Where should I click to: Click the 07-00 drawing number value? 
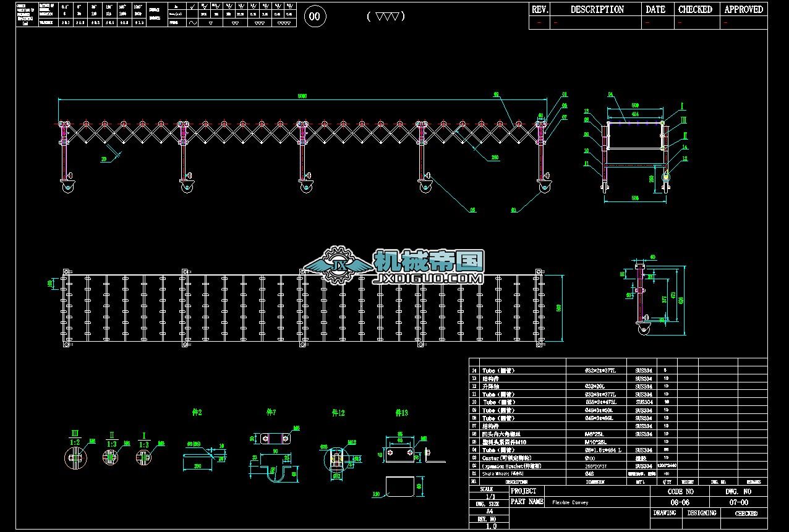pos(739,502)
